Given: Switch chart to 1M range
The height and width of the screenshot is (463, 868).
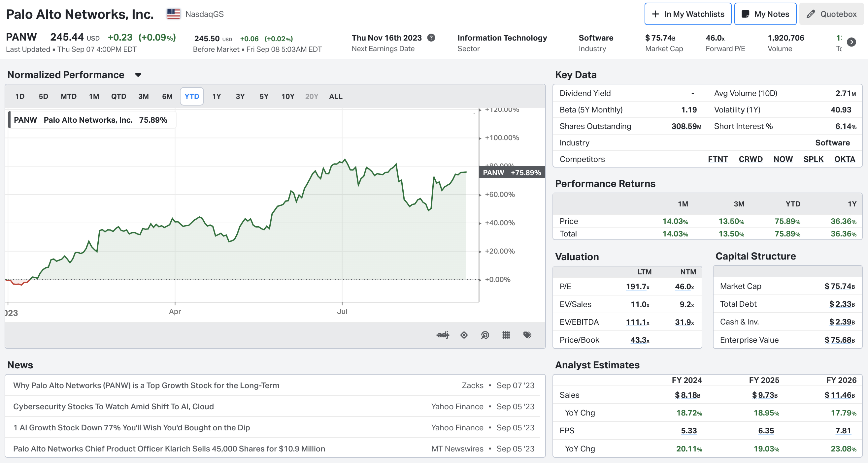Looking at the screenshot, I should (x=94, y=96).
